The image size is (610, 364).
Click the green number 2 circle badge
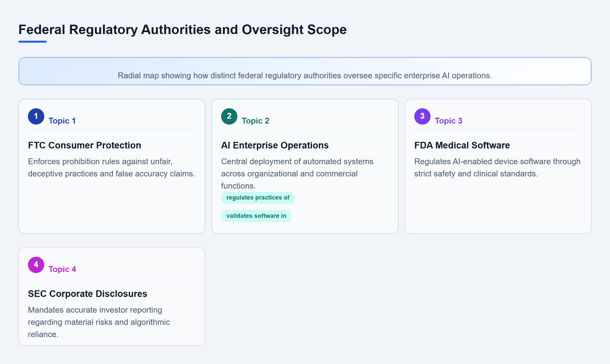pos(229,116)
